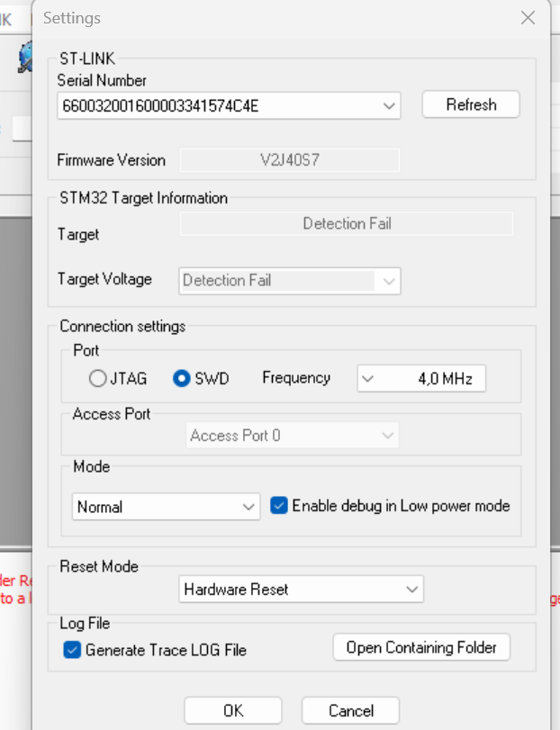Select the JTAG port option
This screenshot has width=560, height=730.
pos(118,378)
